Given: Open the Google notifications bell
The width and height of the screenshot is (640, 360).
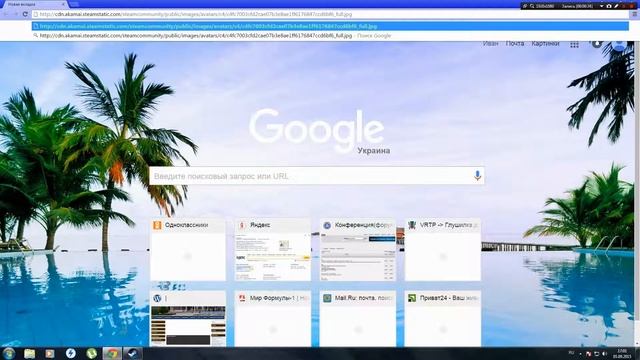Looking at the screenshot, I should pos(597,44).
